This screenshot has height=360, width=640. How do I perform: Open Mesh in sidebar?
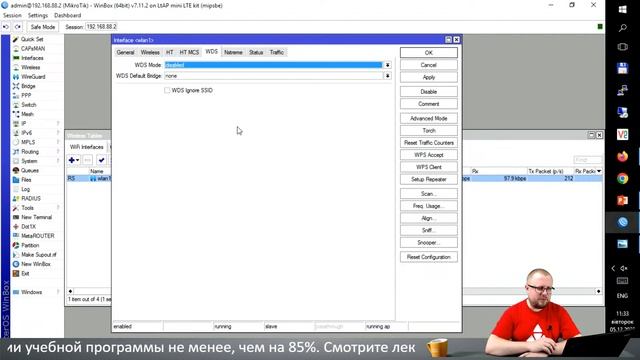[27, 114]
